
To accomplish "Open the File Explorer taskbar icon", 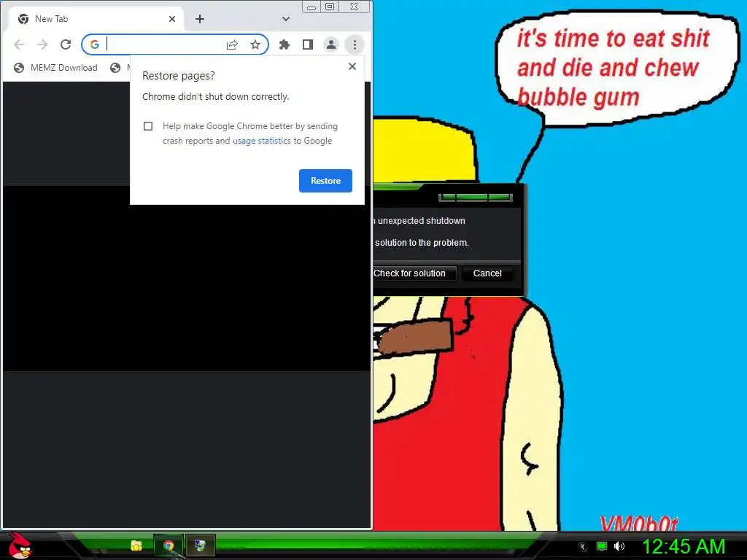I will (x=136, y=545).
